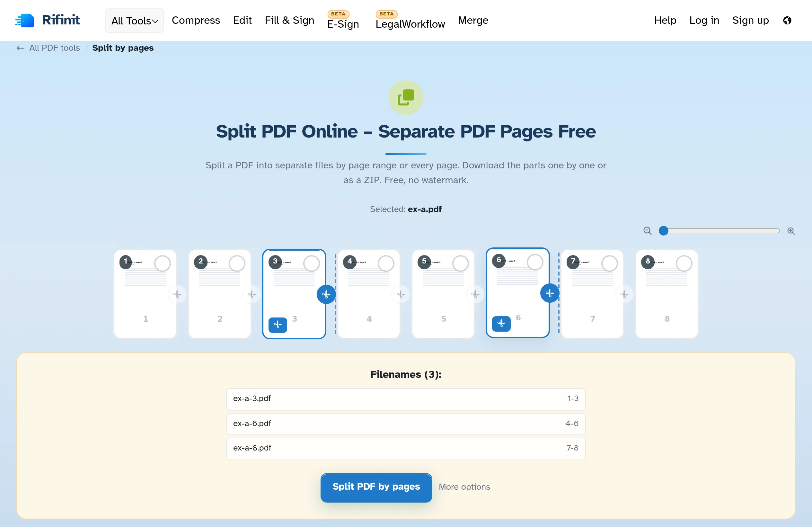Toggle the split scissors after page 1
The width and height of the screenshot is (812, 527).
(177, 294)
